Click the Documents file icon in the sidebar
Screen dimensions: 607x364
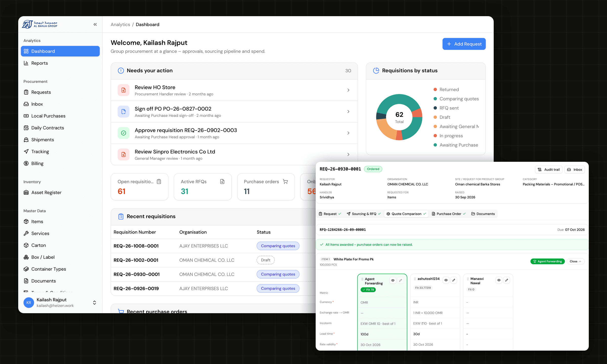coord(26,281)
